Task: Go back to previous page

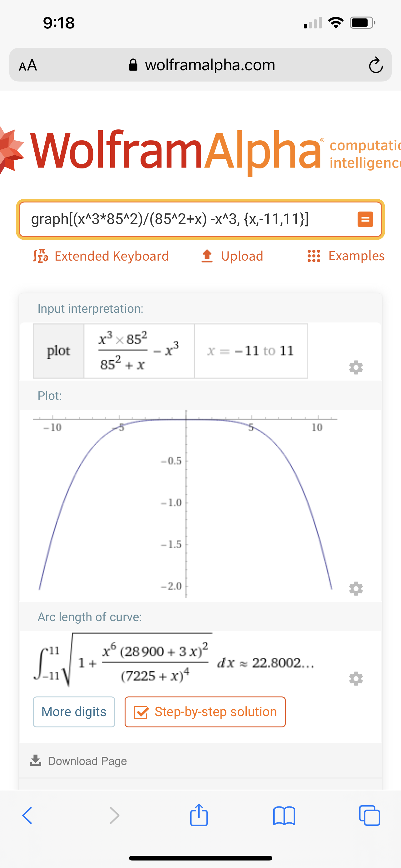Action: coord(27,816)
